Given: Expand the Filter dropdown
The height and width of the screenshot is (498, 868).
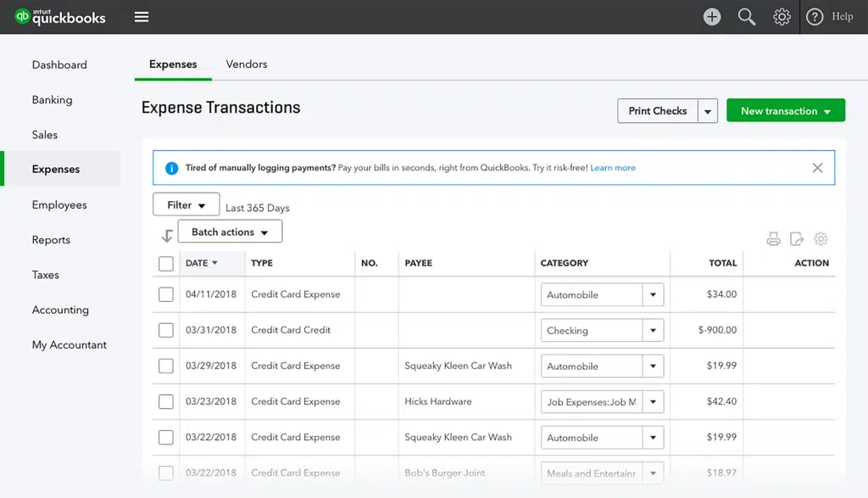Looking at the screenshot, I should coord(186,205).
